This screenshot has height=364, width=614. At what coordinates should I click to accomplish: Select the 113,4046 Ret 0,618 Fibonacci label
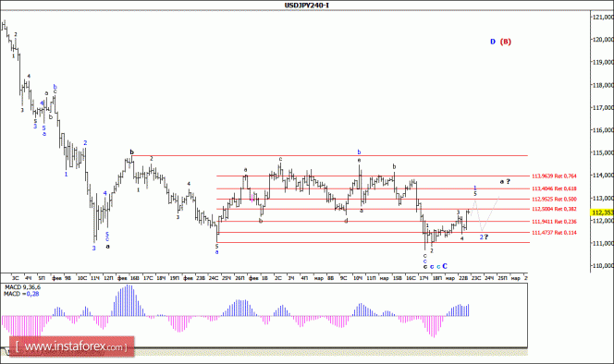pos(554,188)
